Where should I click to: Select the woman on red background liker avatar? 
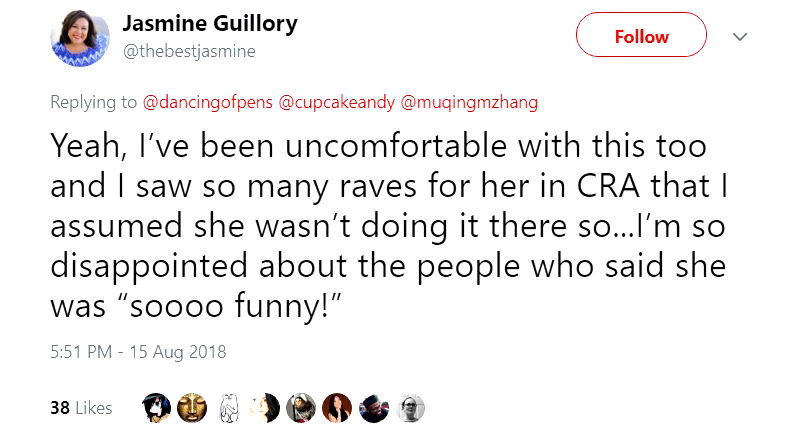pos(337,407)
